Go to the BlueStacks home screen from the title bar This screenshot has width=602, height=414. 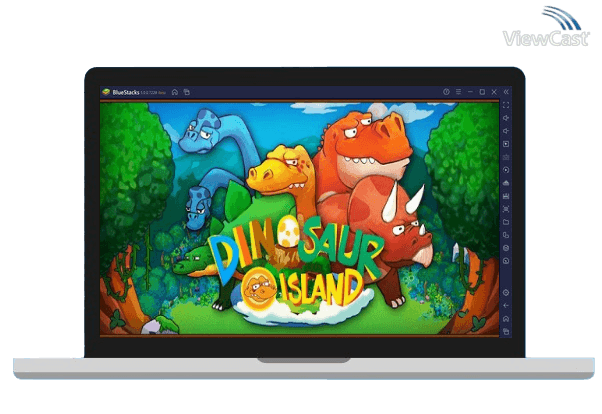(x=175, y=92)
